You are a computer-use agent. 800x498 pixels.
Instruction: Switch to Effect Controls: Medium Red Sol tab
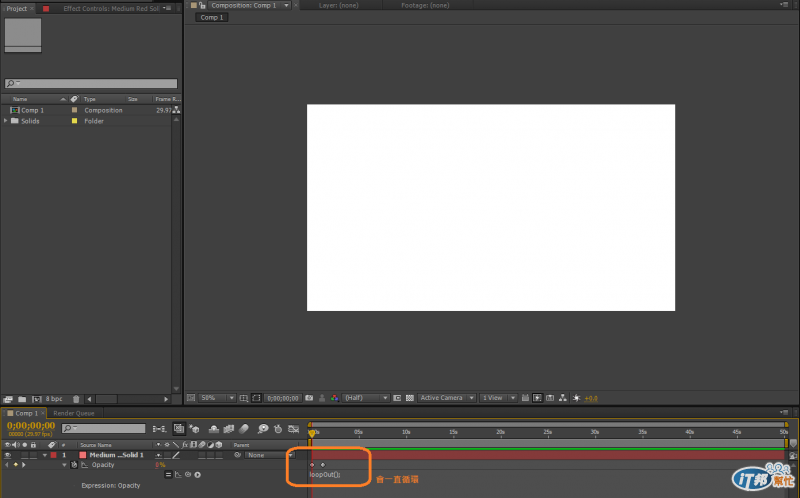pyautogui.click(x=111, y=9)
